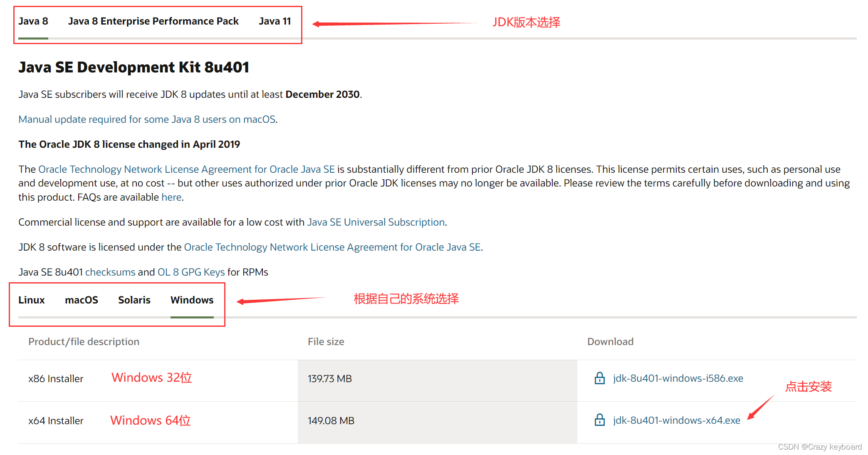Open the FAQs 'here' link
This screenshot has width=868, height=455.
click(171, 197)
